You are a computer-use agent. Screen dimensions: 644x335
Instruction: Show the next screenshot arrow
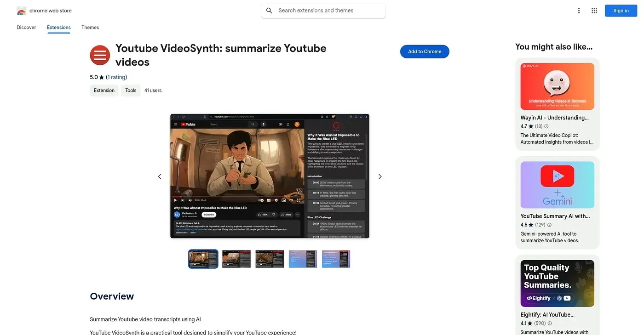point(380,176)
